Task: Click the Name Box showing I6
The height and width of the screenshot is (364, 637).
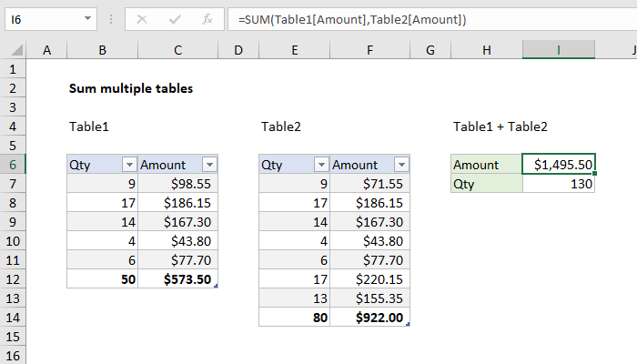Action: pyautogui.click(x=41, y=18)
